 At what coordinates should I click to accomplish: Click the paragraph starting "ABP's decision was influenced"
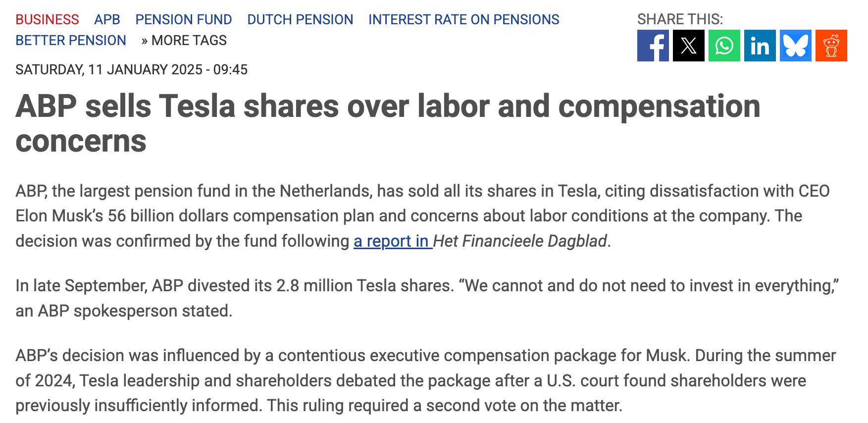pyautogui.click(x=426, y=380)
